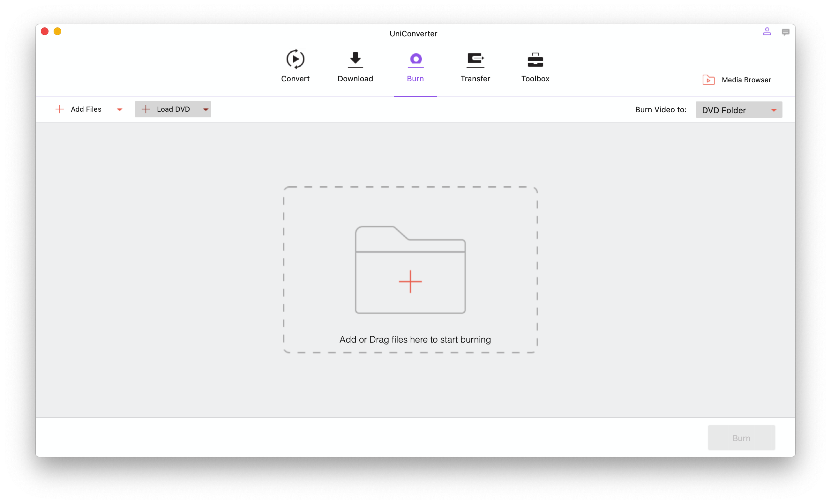Viewport: 831px width, 504px height.
Task: Close the window with red button
Action: (45, 31)
